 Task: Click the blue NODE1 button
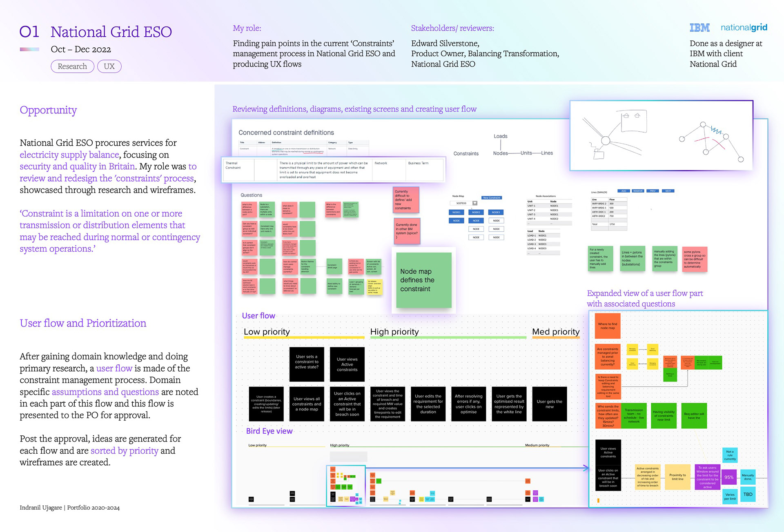point(457,212)
